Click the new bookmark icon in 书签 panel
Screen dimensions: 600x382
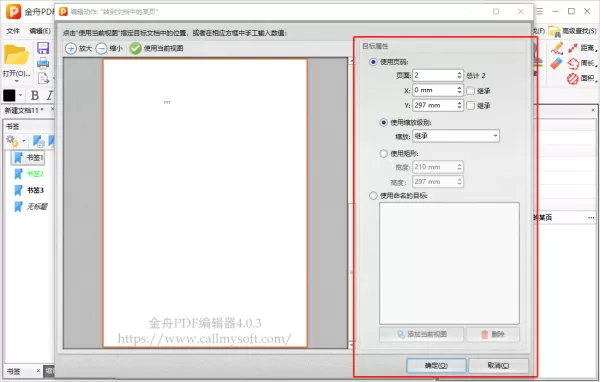point(38,141)
